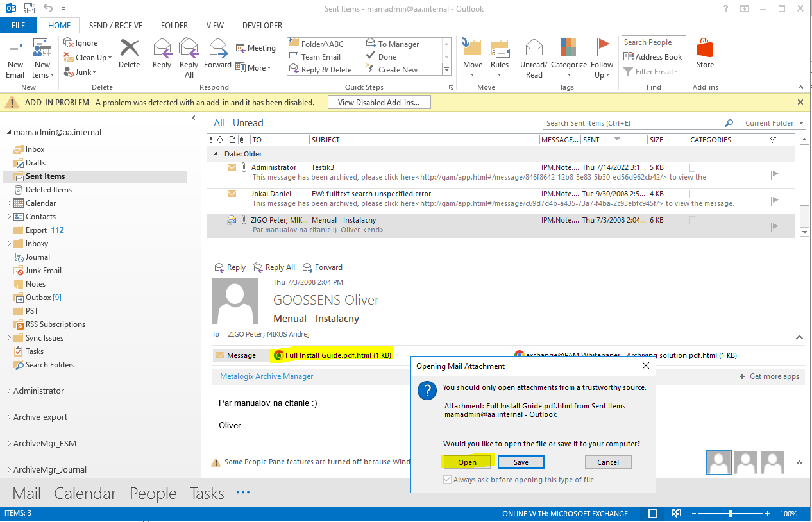Click Cancel in the attachment dialog
Screen dimensions: 812x522
(608, 462)
